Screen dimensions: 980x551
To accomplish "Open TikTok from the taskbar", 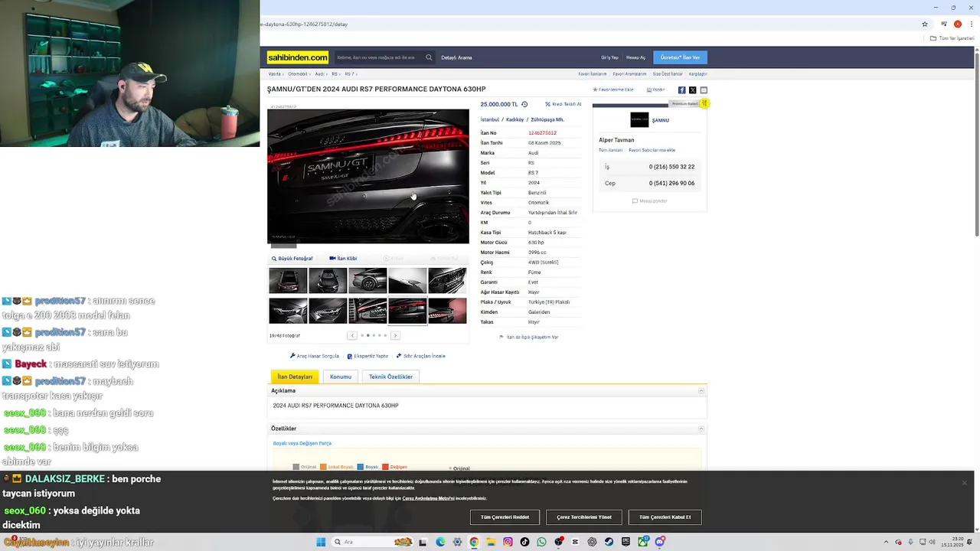I will click(524, 542).
